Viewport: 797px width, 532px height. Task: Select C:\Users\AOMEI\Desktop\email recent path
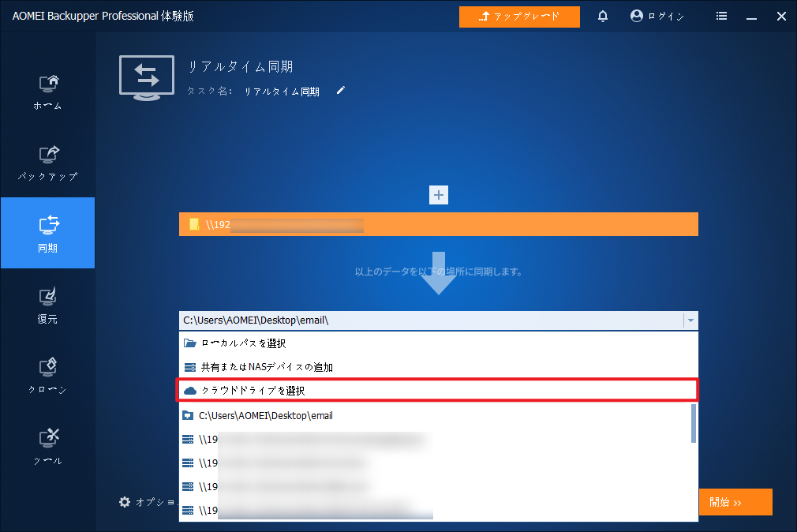coord(435,415)
